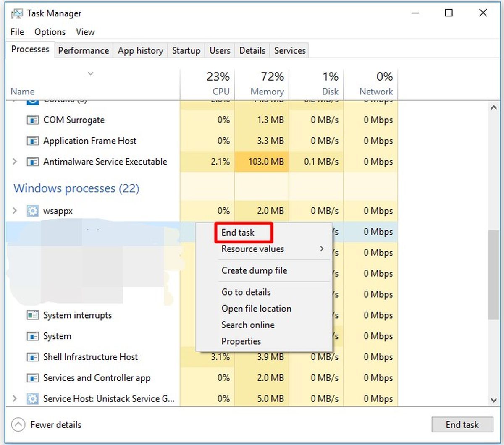The image size is (504, 445).
Task: Choose Open file location in context menu
Action: (265, 309)
